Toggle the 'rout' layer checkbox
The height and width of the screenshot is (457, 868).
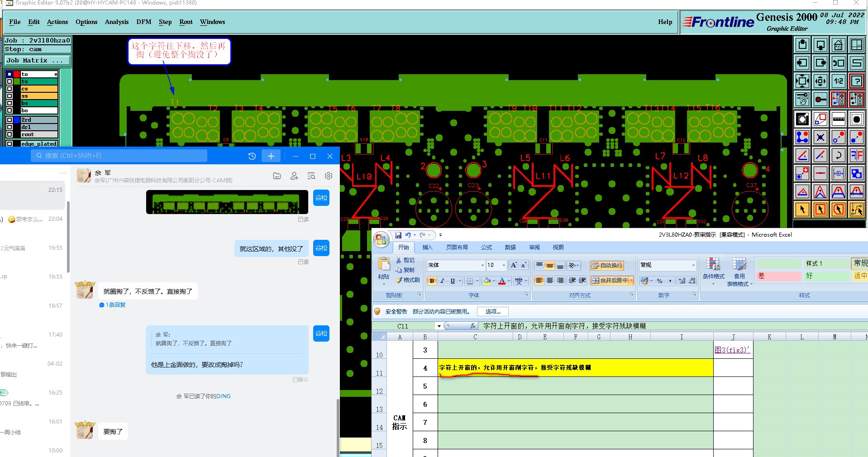tap(10, 134)
